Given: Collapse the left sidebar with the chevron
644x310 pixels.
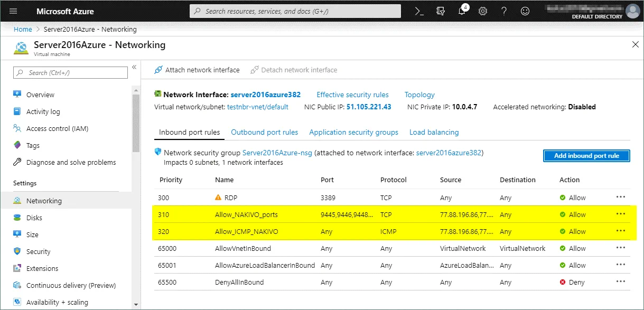Looking at the screenshot, I should click(134, 67).
